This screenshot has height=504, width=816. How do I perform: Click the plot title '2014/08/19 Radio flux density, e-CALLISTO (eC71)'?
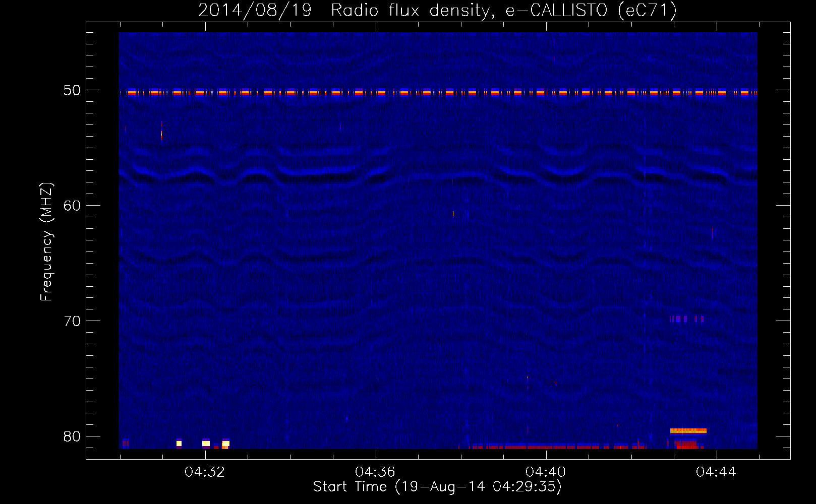(437, 10)
